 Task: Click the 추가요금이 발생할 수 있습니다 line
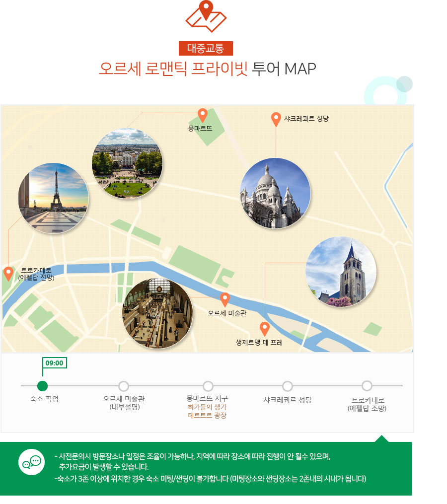point(103,467)
